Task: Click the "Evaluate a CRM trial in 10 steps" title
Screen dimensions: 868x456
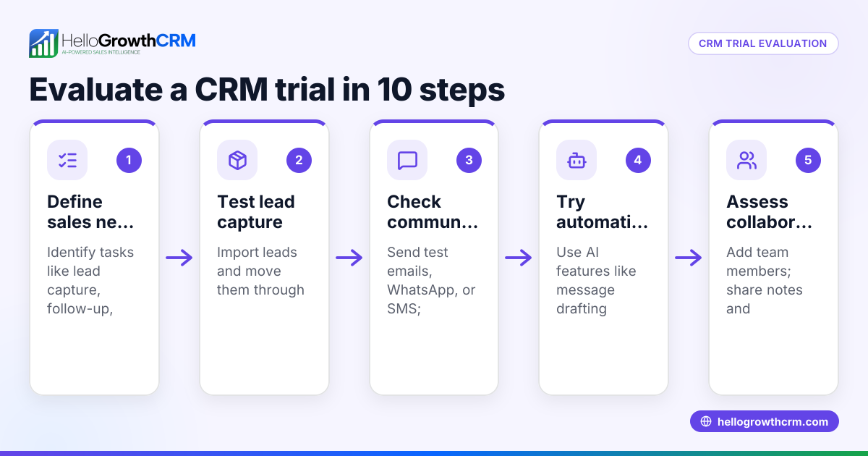Action: [x=267, y=90]
